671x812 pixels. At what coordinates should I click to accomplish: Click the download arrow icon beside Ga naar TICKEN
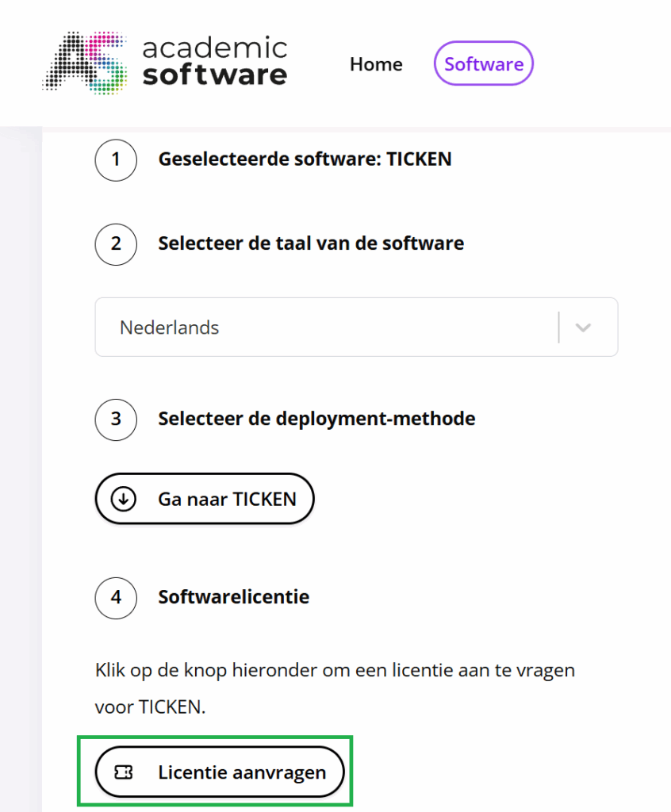(124, 500)
